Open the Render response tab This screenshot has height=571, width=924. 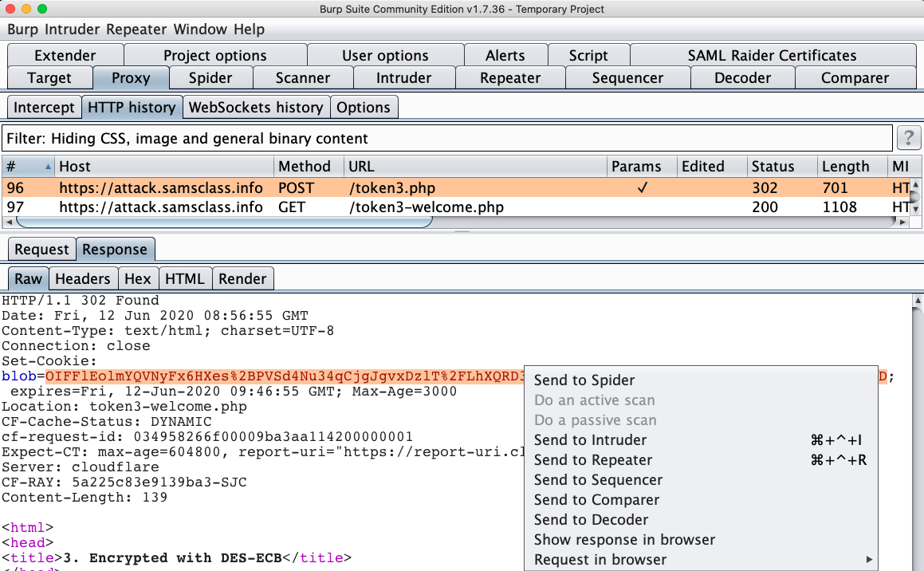(242, 278)
